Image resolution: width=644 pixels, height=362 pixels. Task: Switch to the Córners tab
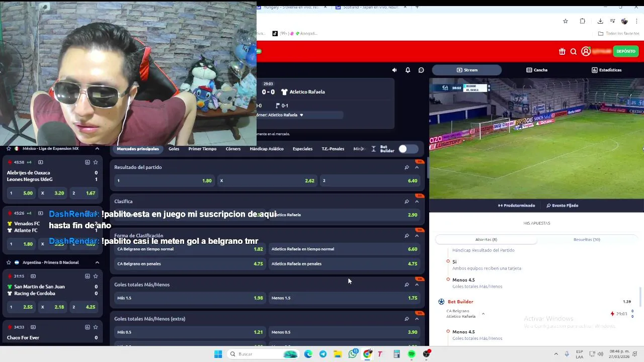click(x=233, y=149)
